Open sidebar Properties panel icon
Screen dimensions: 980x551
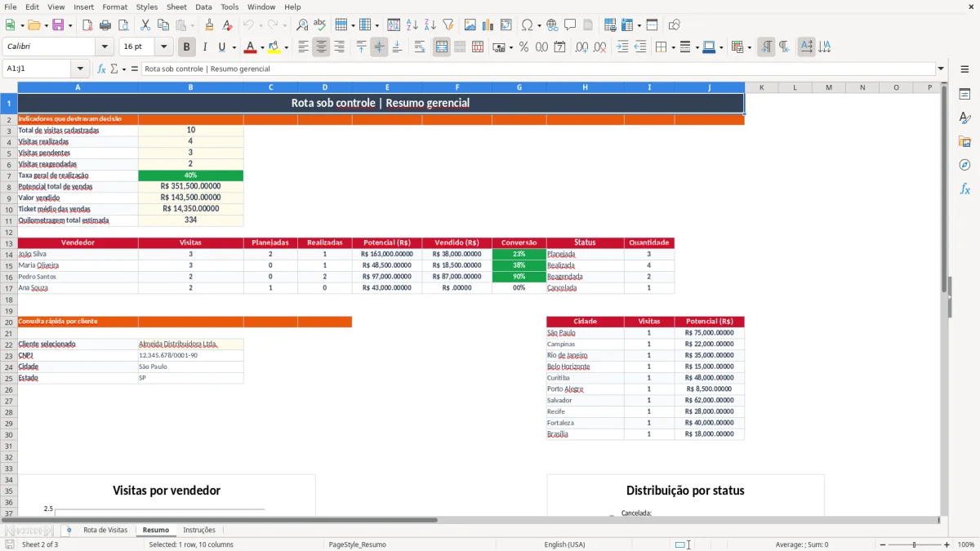(x=964, y=95)
